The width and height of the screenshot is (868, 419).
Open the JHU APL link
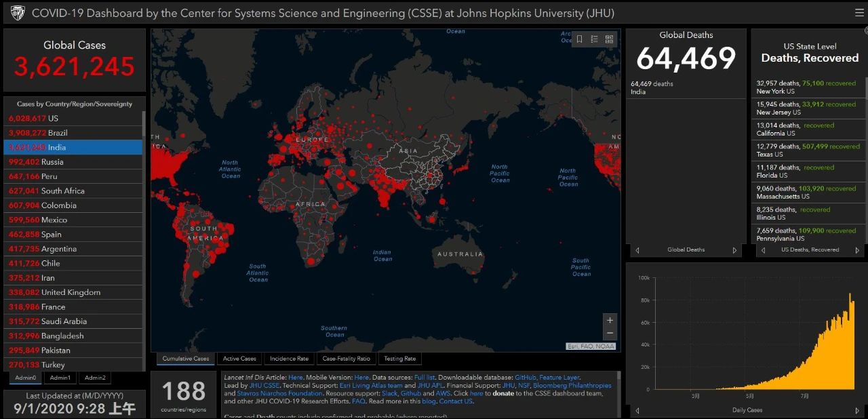[x=430, y=386]
